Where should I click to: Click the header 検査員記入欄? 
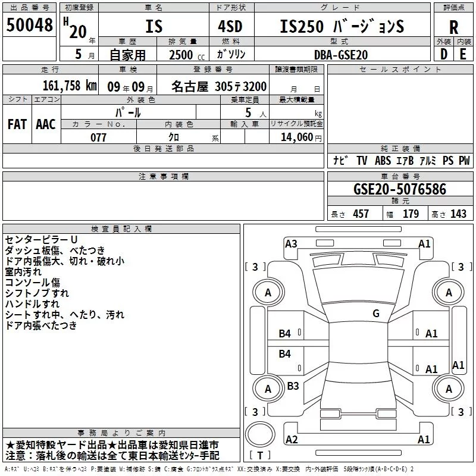[x=121, y=229]
